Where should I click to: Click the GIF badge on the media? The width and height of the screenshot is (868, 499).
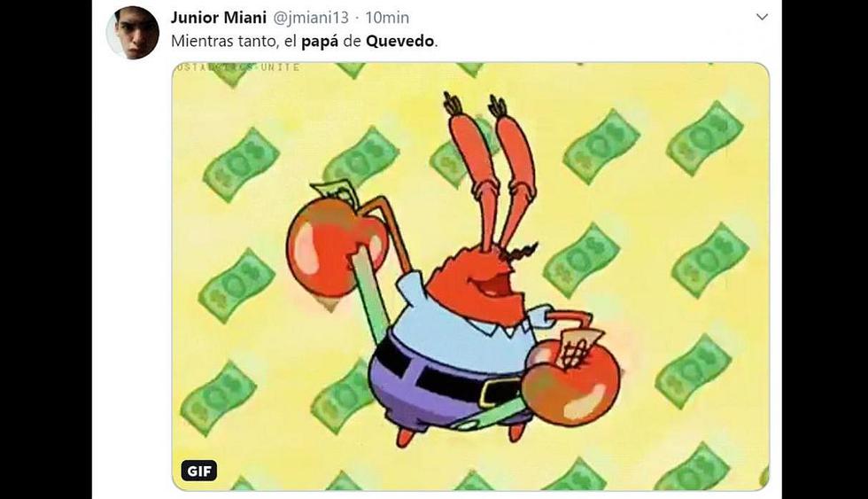(198, 471)
